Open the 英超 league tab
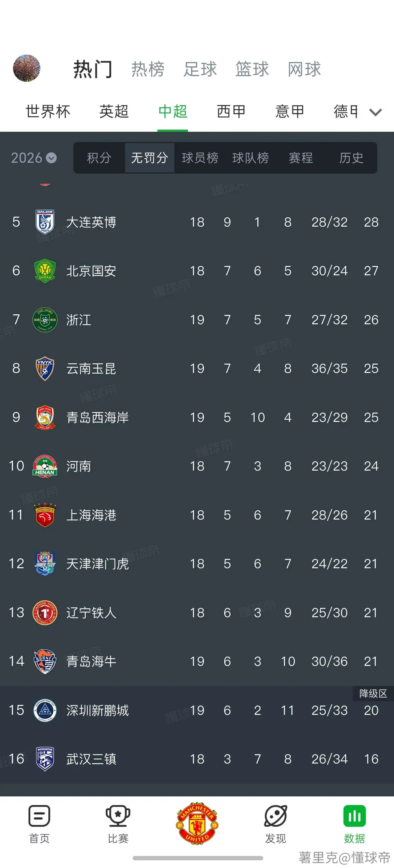 (114, 112)
